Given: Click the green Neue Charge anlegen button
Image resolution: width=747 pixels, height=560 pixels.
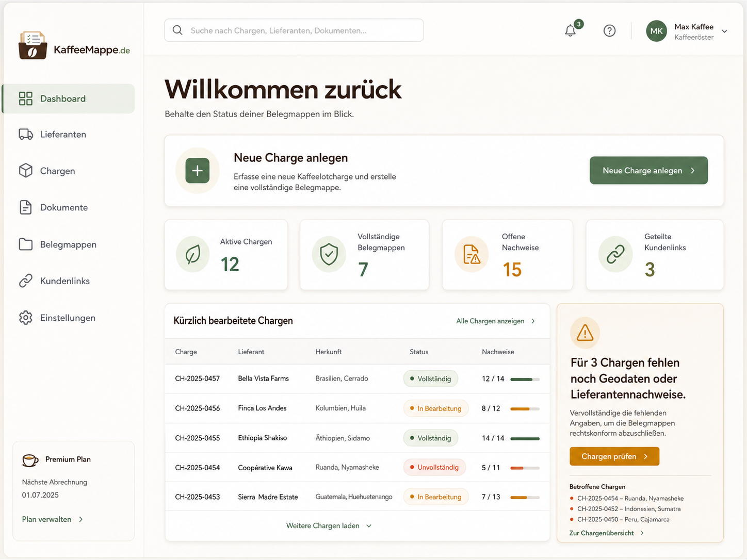Looking at the screenshot, I should click(x=648, y=170).
